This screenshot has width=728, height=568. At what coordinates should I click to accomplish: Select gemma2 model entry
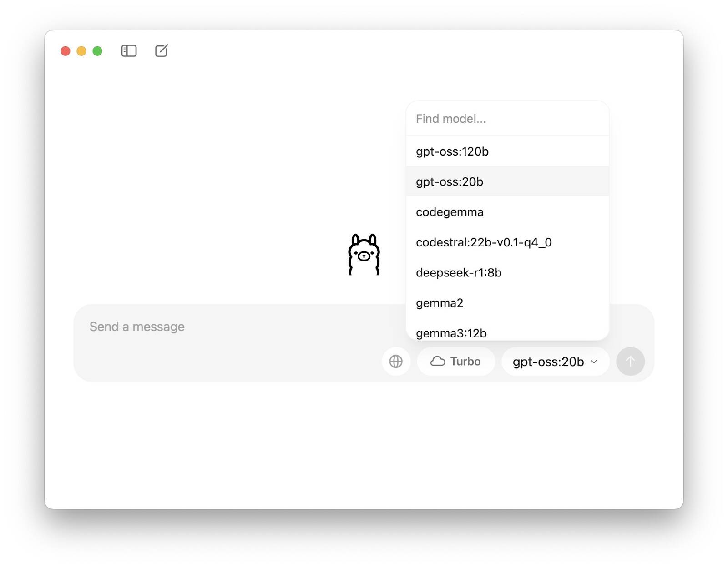click(x=507, y=303)
